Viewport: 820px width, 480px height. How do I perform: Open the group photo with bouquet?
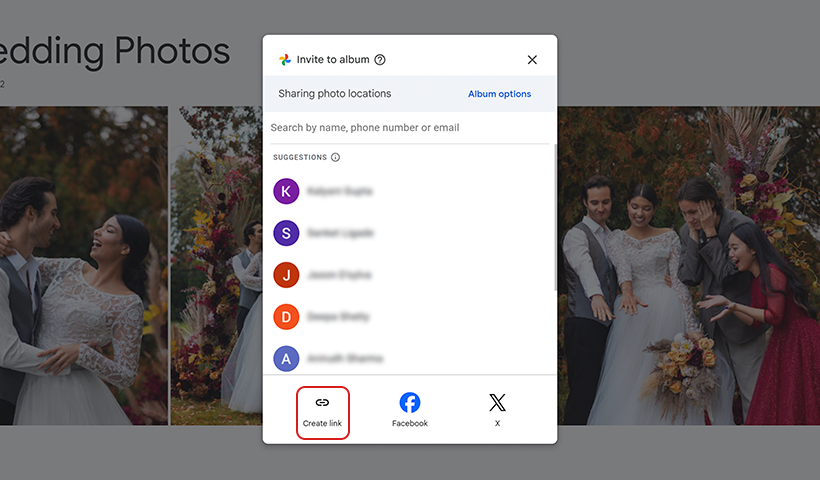(689, 266)
